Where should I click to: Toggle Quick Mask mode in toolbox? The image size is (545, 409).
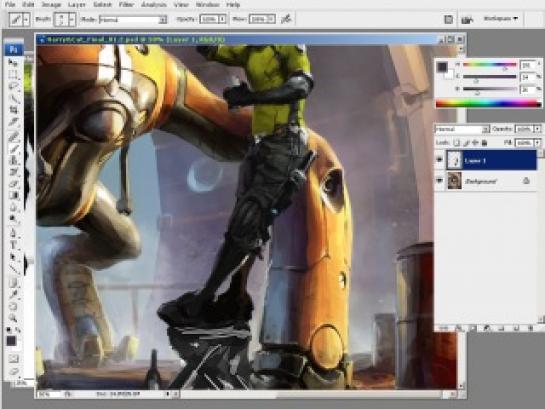[13, 359]
